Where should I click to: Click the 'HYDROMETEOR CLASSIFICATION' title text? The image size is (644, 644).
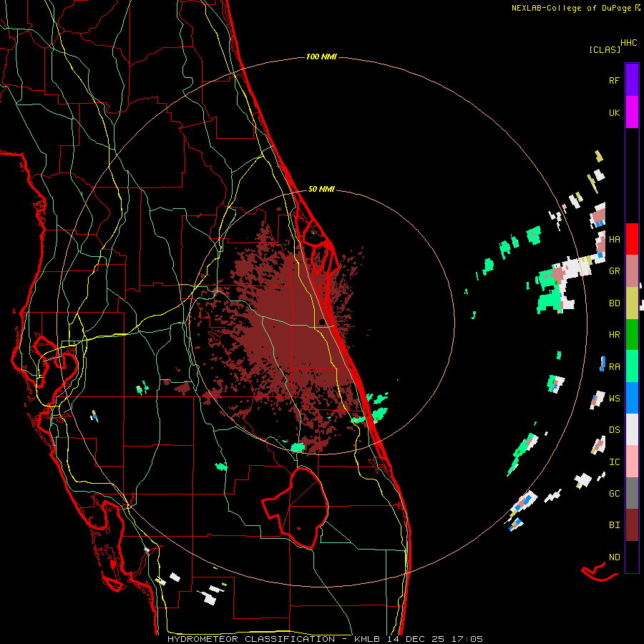pos(251,639)
